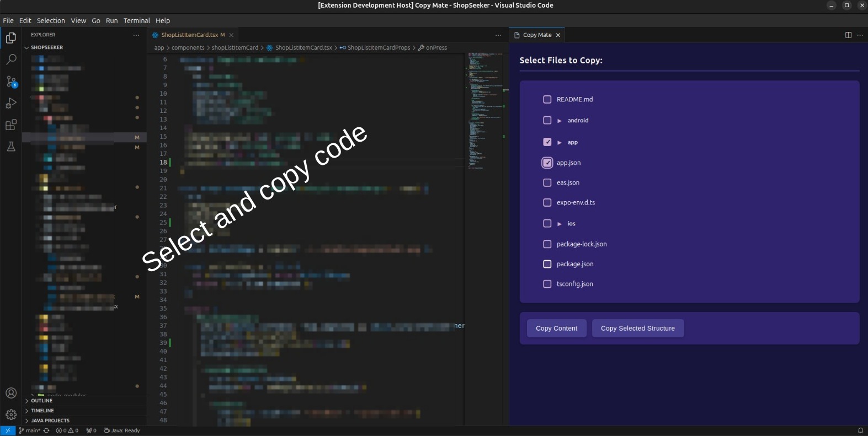
Task: Open the Extensions view icon
Action: pyautogui.click(x=11, y=125)
